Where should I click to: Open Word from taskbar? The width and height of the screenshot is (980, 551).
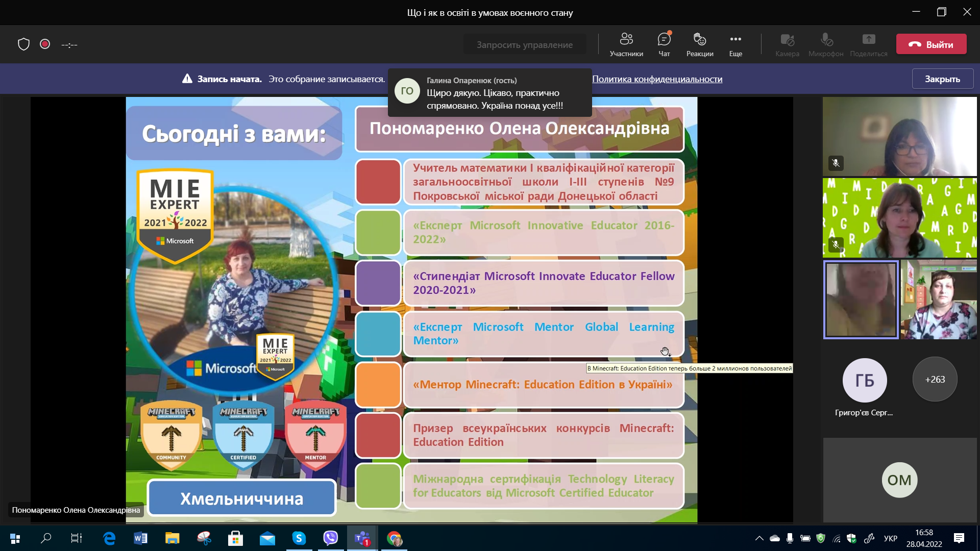[x=140, y=538]
